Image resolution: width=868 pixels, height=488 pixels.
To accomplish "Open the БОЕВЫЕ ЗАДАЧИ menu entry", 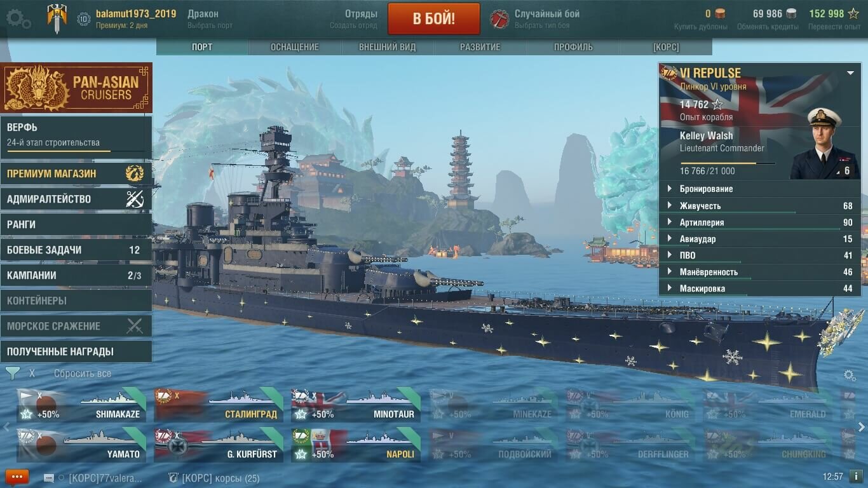I will click(x=76, y=250).
